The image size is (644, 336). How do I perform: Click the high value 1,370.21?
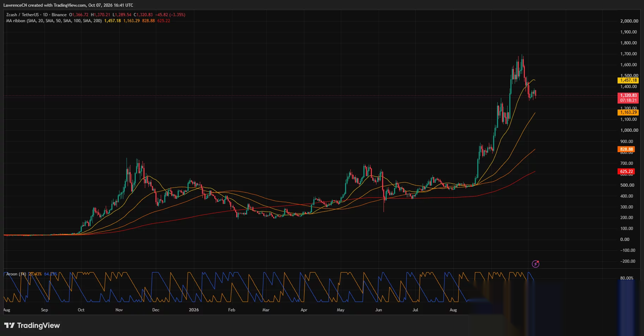tap(102, 15)
